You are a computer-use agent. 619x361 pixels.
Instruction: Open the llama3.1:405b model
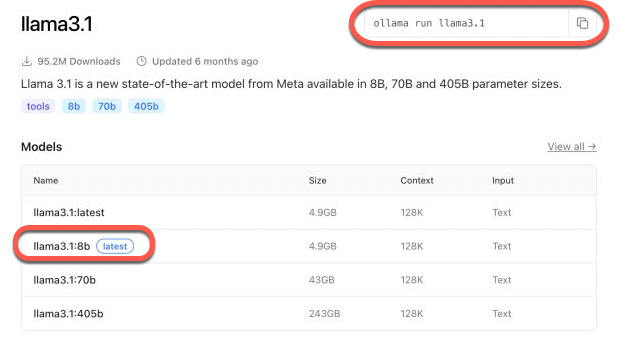click(68, 314)
